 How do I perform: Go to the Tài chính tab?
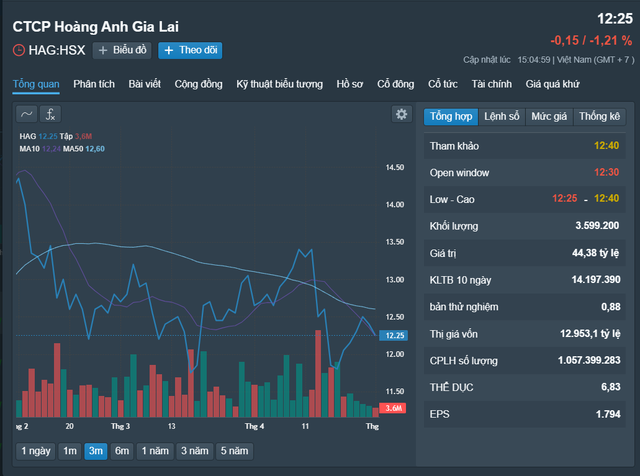(x=492, y=84)
